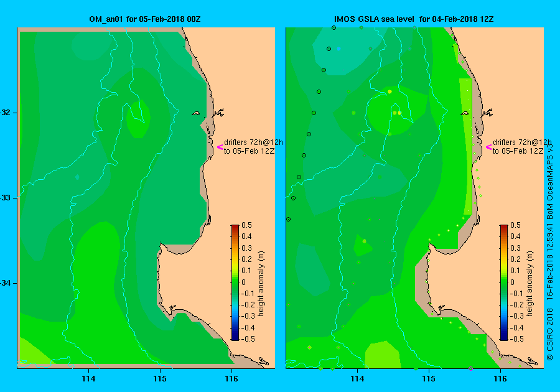Click the 0 tick label on left color bar
This screenshot has height=392, width=560.
[243, 282]
